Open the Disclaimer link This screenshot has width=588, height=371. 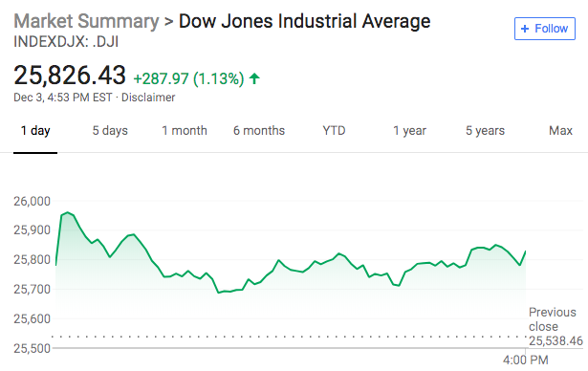pos(148,98)
